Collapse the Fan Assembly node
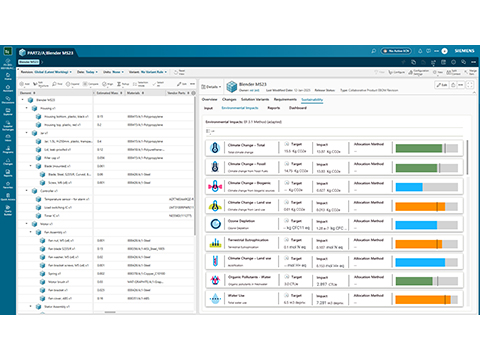The image size is (480, 360). point(31,232)
